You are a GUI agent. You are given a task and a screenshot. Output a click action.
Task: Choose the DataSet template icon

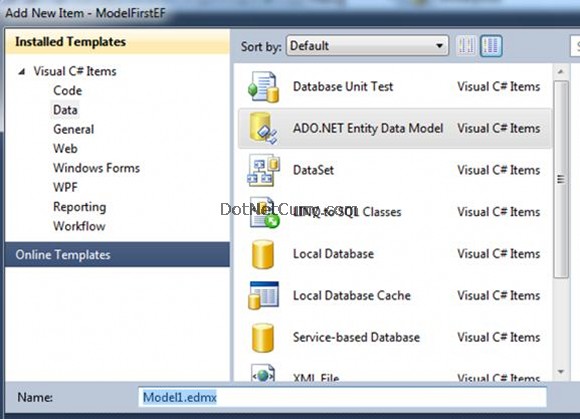263,170
